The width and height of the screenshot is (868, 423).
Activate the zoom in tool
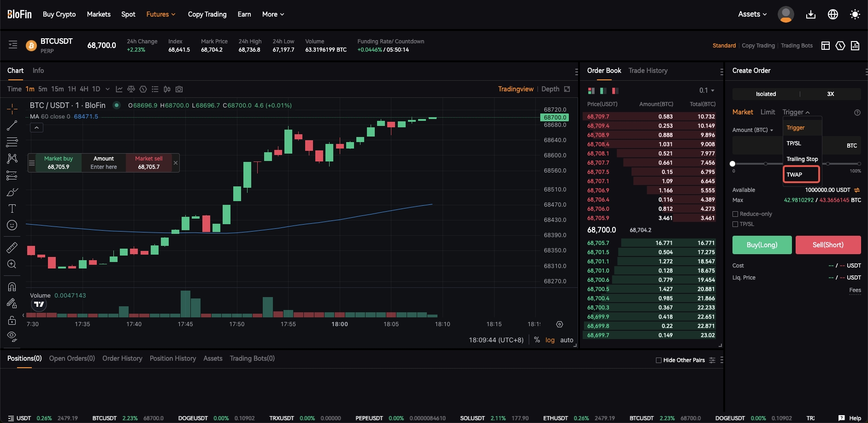point(12,264)
